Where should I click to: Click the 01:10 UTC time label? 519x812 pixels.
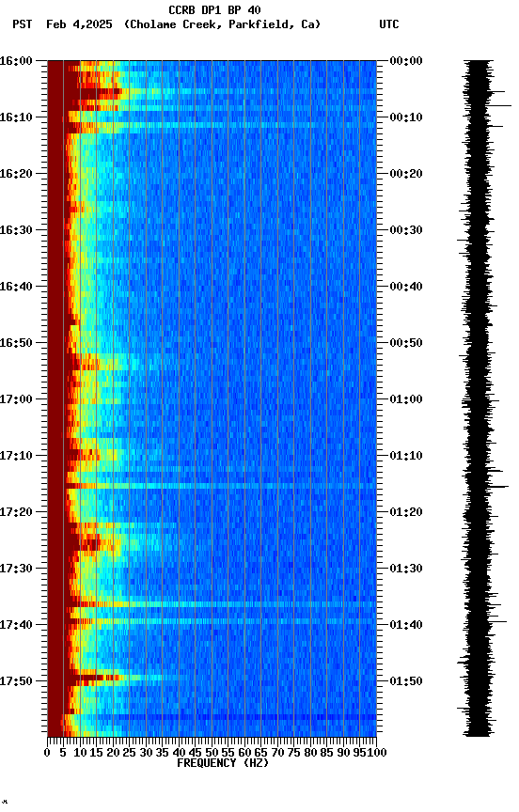pyautogui.click(x=406, y=456)
